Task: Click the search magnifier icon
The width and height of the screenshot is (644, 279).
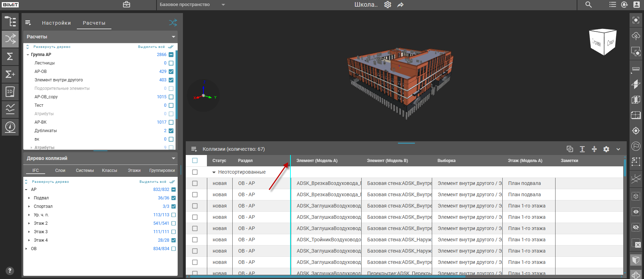Action: [x=589, y=5]
